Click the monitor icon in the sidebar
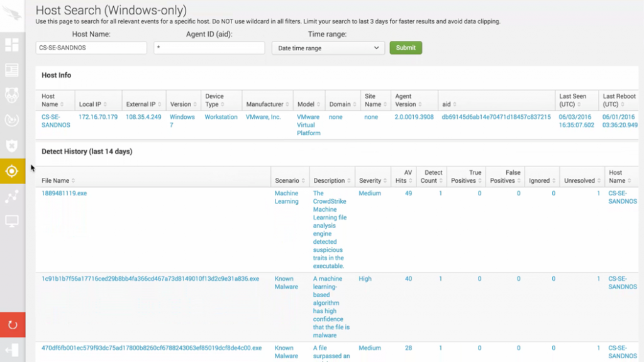This screenshot has height=362, width=644. pos(11,220)
